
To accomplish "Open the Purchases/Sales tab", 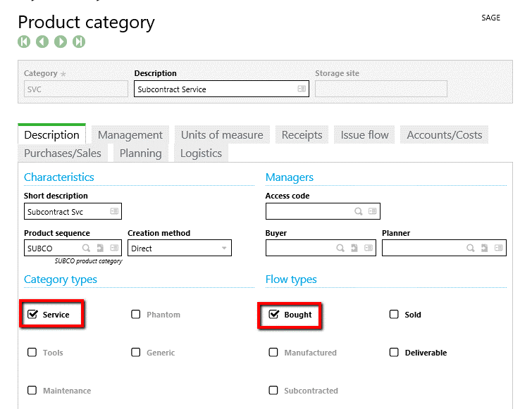I will tap(63, 153).
